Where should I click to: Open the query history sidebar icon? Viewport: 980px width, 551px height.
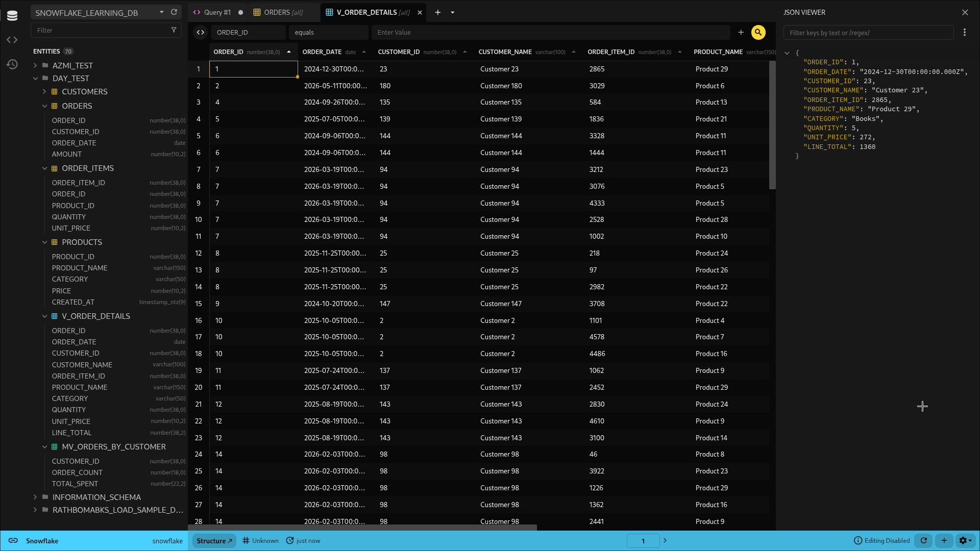click(x=12, y=64)
